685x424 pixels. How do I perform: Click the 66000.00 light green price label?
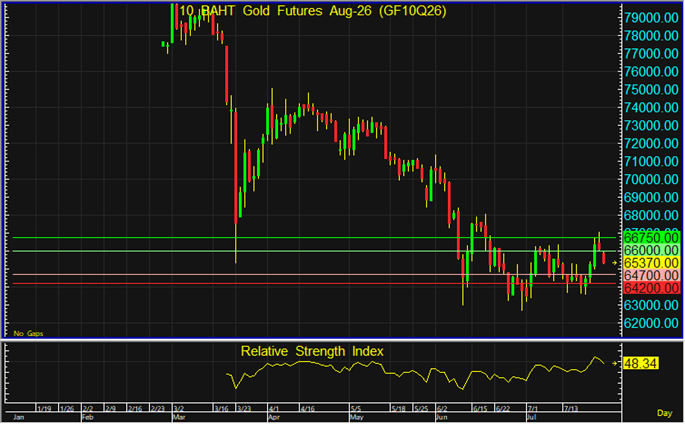651,251
